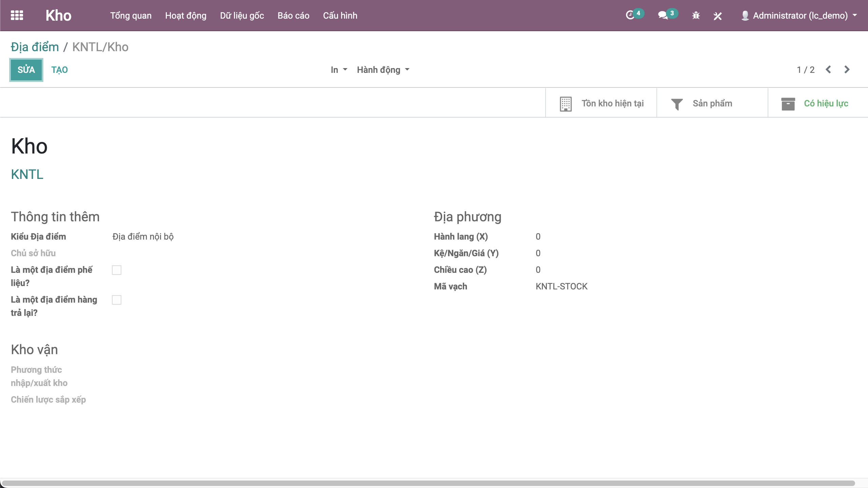Click the SỬA edit button
This screenshot has width=868, height=488.
coord(26,70)
